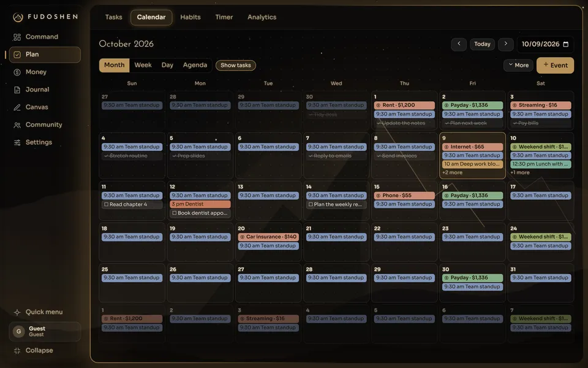The width and height of the screenshot is (588, 368).
Task: Check the Book dentist appo... task
Action: click(x=175, y=213)
